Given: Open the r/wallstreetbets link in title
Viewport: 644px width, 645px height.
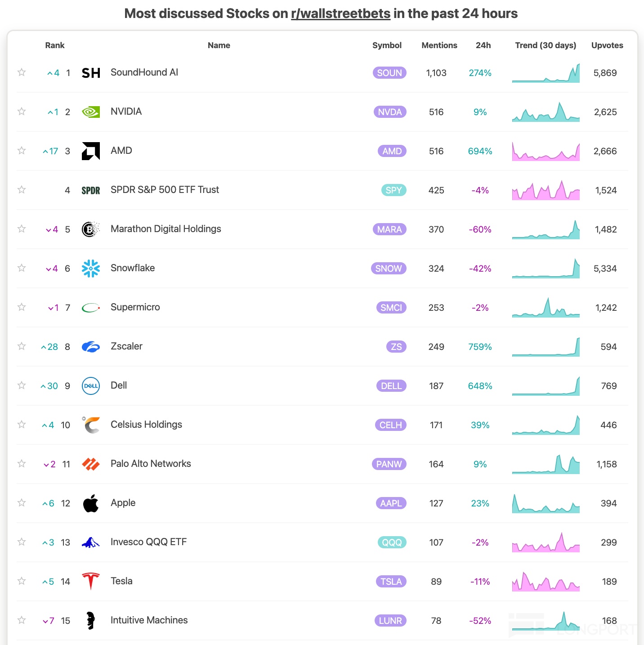Looking at the screenshot, I should point(340,14).
